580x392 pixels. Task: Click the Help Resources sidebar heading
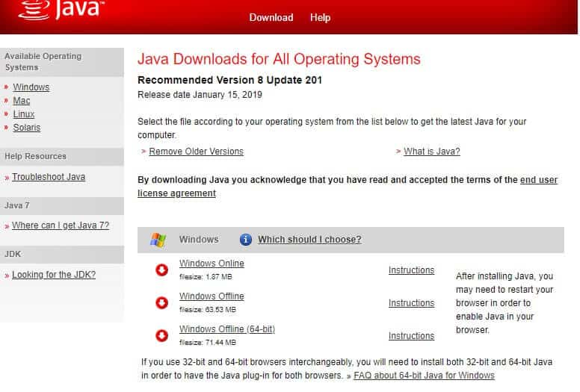36,156
